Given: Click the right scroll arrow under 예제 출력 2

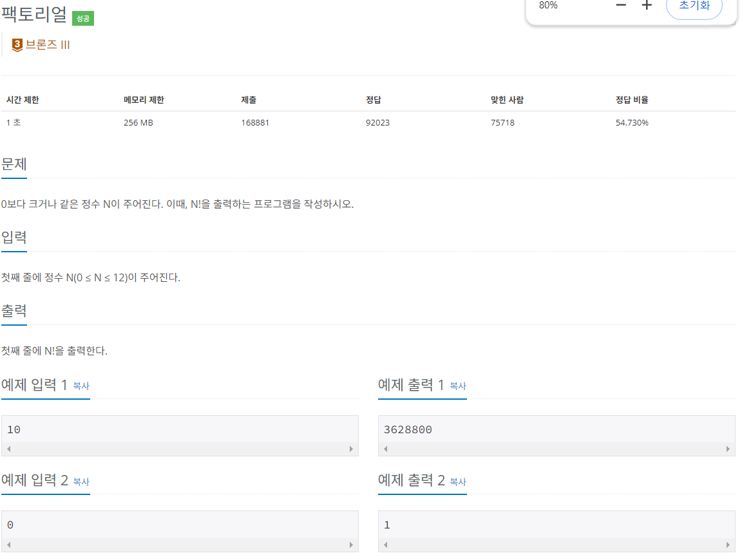Looking at the screenshot, I should coord(729,545).
